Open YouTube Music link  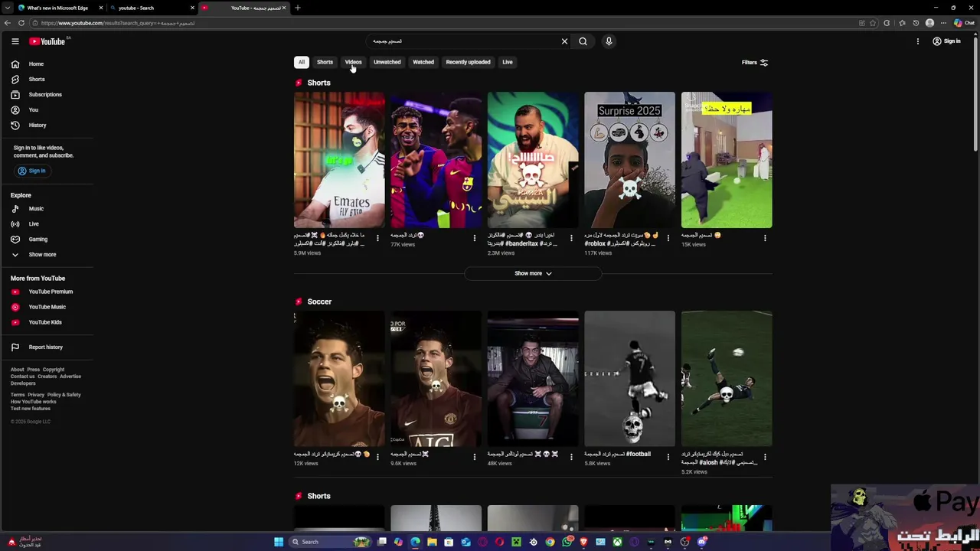tap(46, 307)
